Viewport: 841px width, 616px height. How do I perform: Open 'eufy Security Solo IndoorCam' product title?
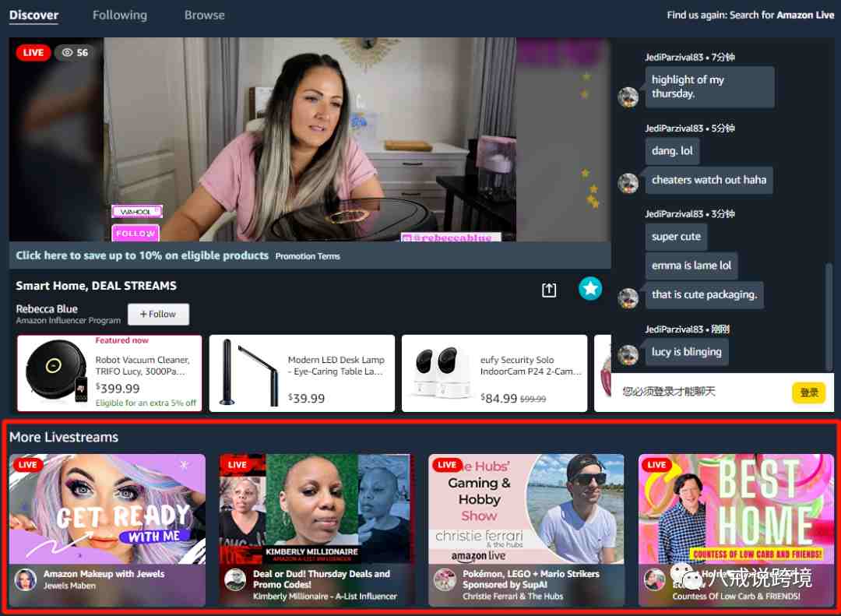coord(531,365)
